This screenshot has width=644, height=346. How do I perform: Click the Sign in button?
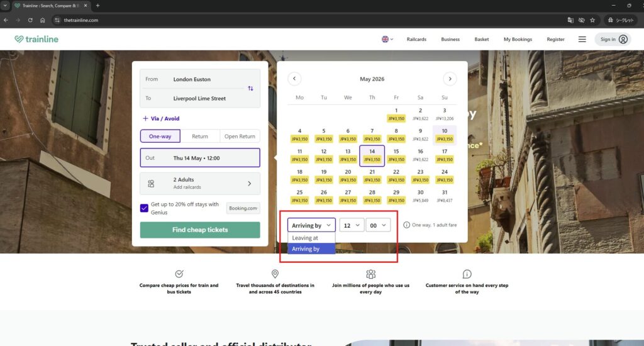(x=613, y=39)
